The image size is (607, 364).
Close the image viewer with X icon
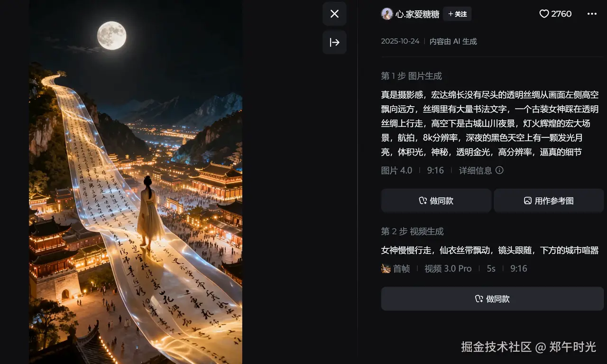pyautogui.click(x=334, y=14)
